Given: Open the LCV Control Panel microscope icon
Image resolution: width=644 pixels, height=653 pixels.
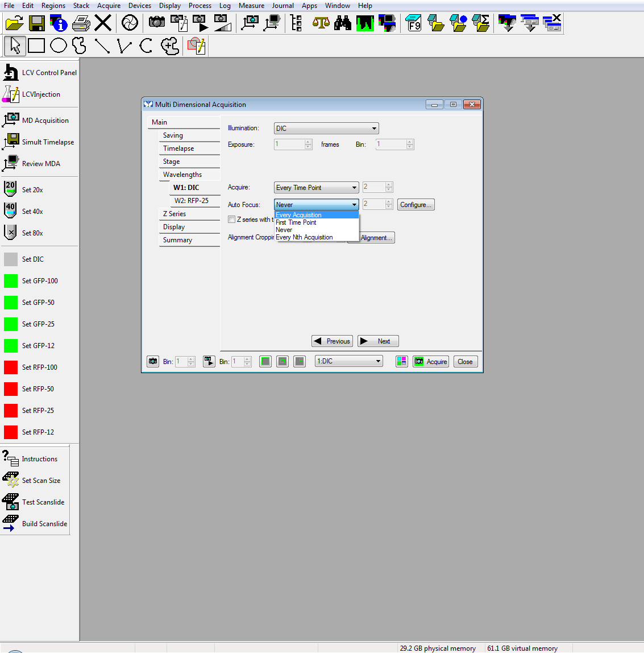Looking at the screenshot, I should coord(11,73).
